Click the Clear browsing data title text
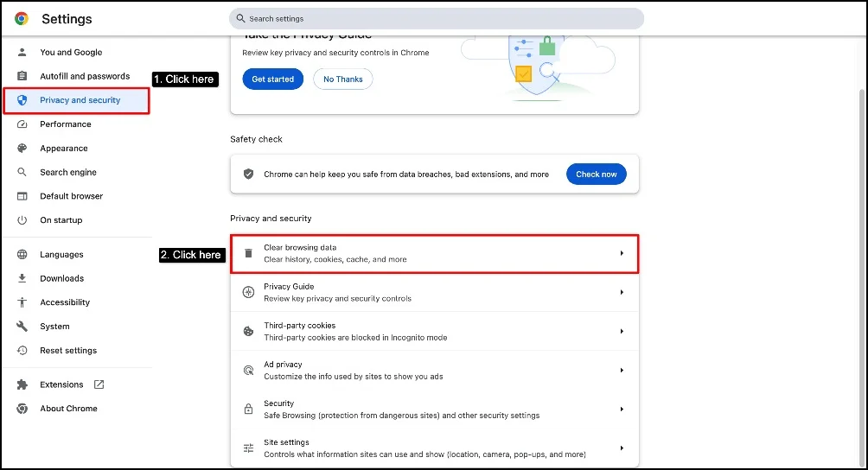This screenshot has height=470, width=868. (x=300, y=247)
